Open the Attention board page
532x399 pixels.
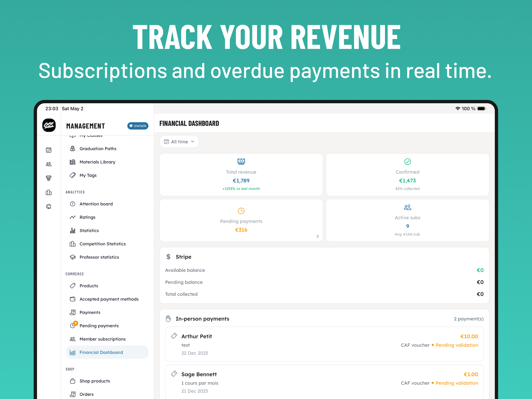tap(107, 204)
